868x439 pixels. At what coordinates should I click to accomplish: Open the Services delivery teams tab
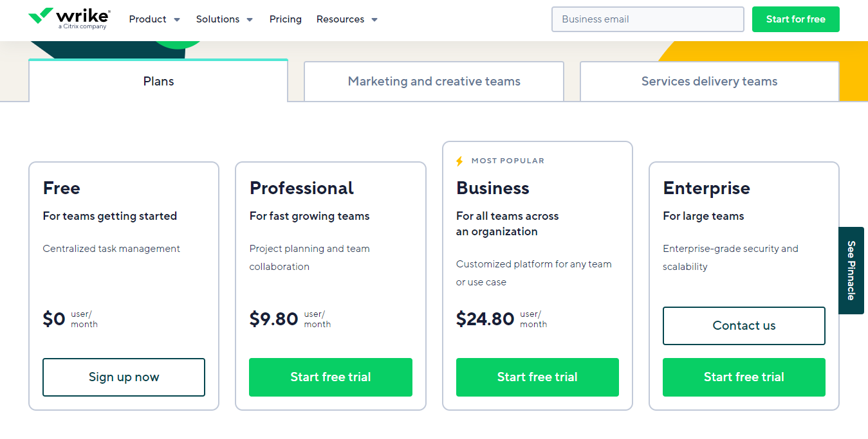[709, 82]
